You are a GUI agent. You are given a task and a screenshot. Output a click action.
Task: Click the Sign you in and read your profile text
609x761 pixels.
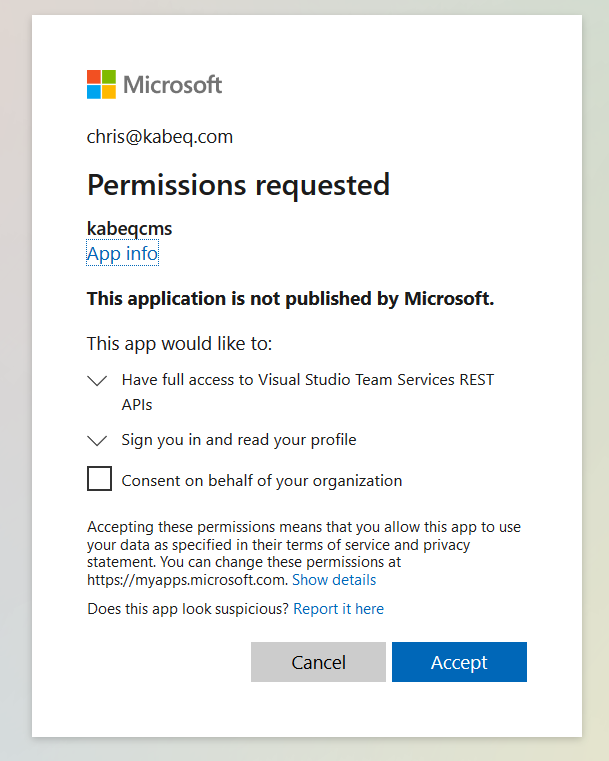click(x=239, y=440)
